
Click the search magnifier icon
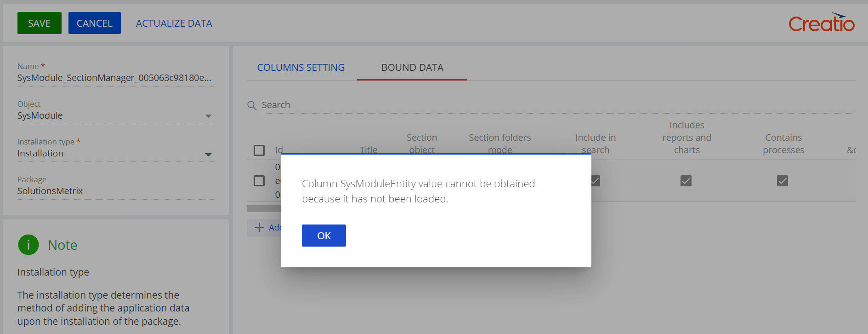[x=252, y=105]
